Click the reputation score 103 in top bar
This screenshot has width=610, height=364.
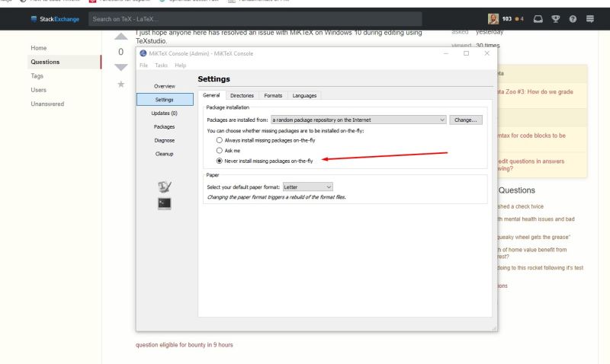click(506, 18)
